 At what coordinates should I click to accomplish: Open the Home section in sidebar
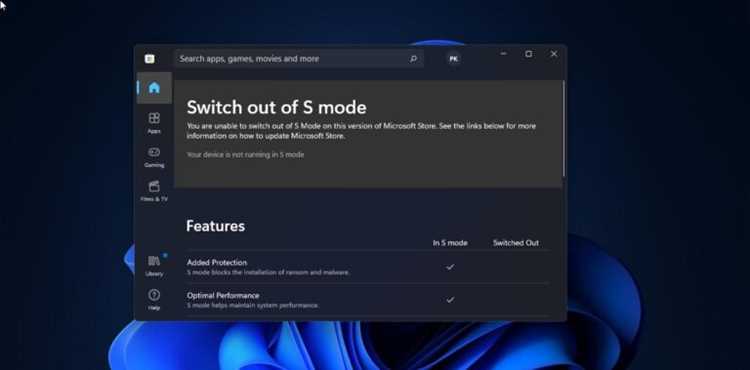pos(154,88)
